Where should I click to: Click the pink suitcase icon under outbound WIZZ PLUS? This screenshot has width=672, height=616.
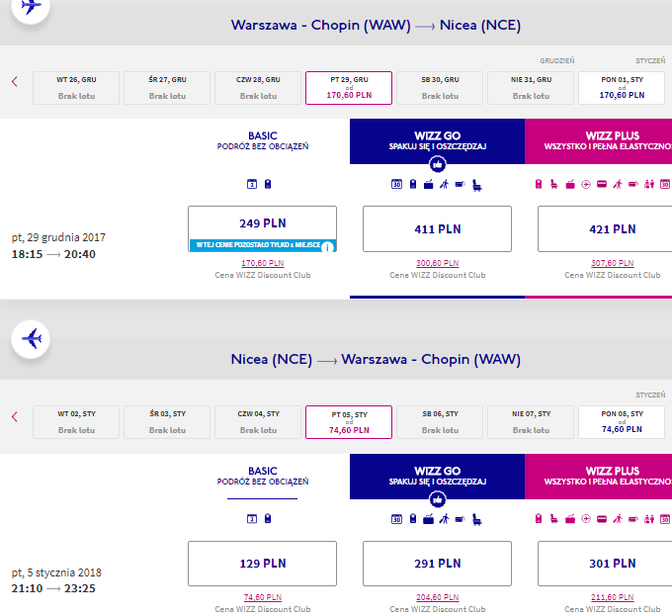click(570, 185)
